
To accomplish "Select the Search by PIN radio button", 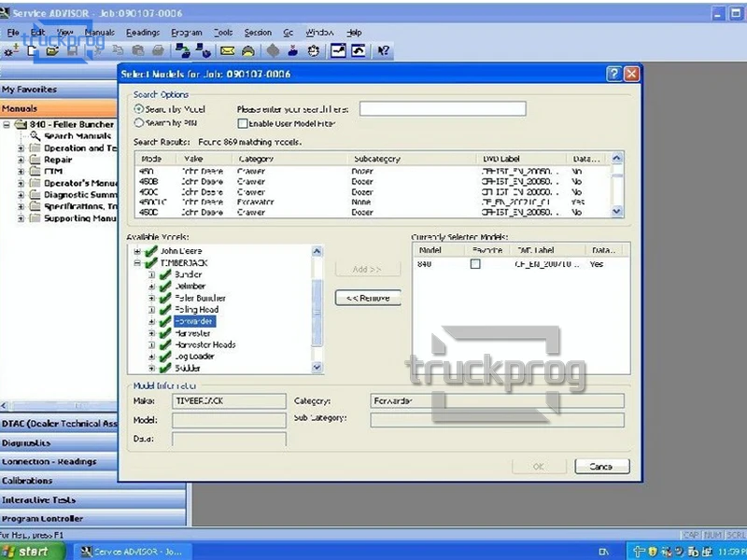I will tap(138, 123).
